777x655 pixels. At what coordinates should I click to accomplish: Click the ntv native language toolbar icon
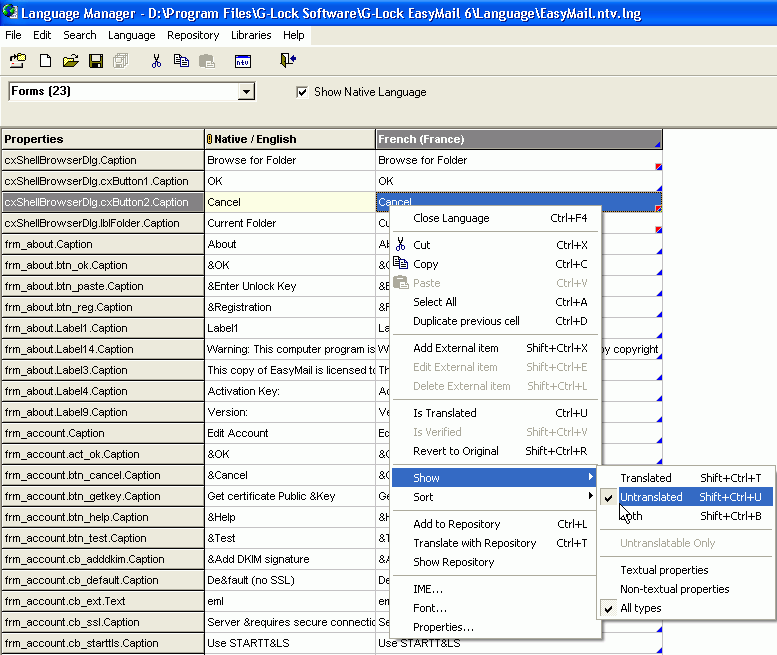(243, 61)
